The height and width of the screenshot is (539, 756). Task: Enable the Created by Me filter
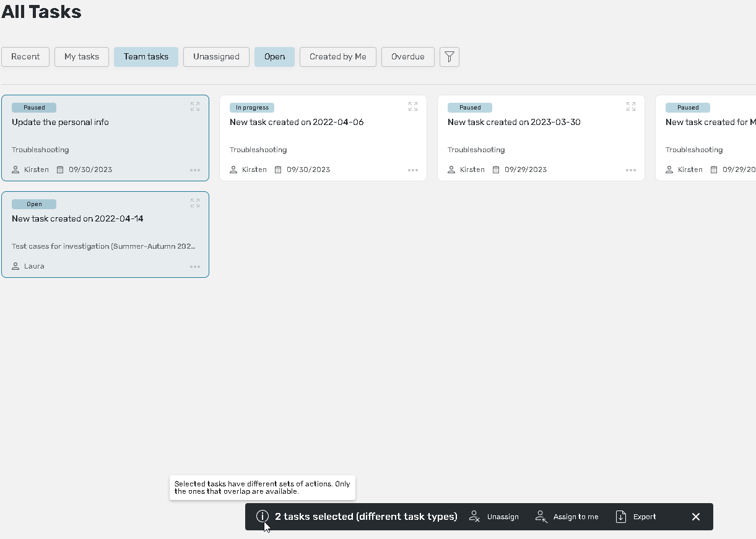(x=338, y=57)
